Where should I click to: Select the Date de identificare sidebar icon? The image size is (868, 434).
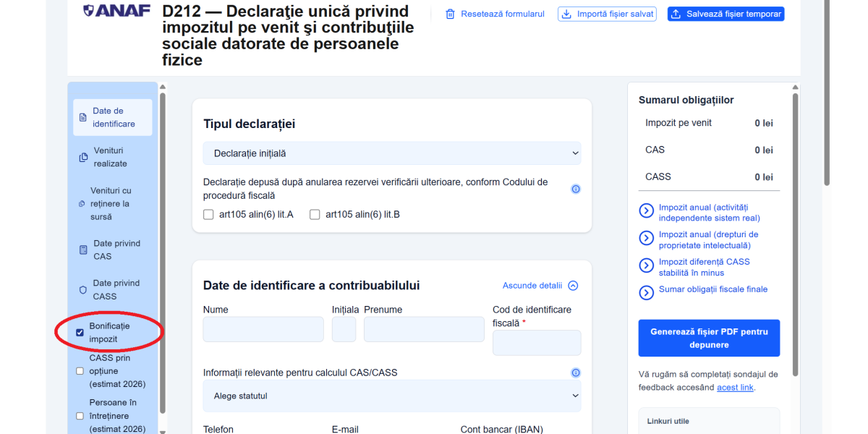(x=82, y=117)
